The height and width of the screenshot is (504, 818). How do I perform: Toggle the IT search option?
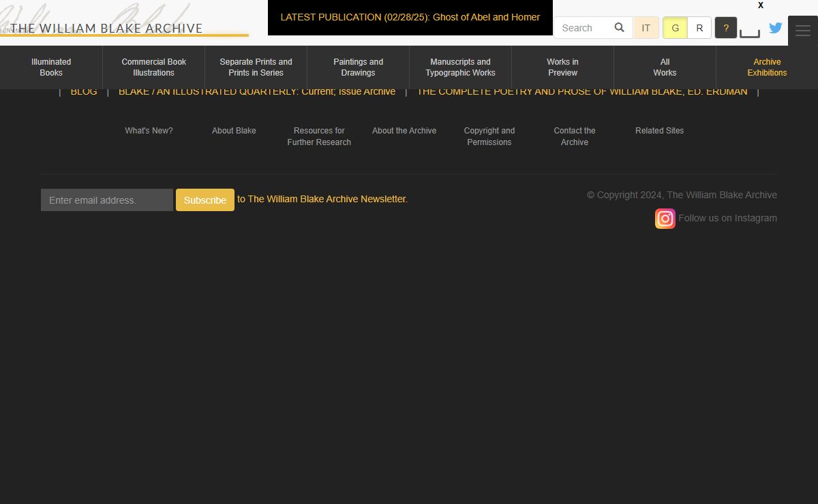pyautogui.click(x=646, y=28)
